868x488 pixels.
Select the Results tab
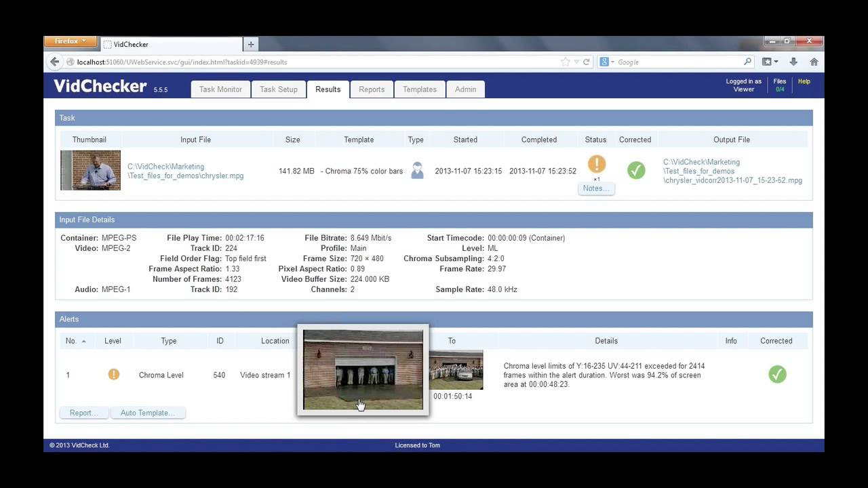[328, 89]
